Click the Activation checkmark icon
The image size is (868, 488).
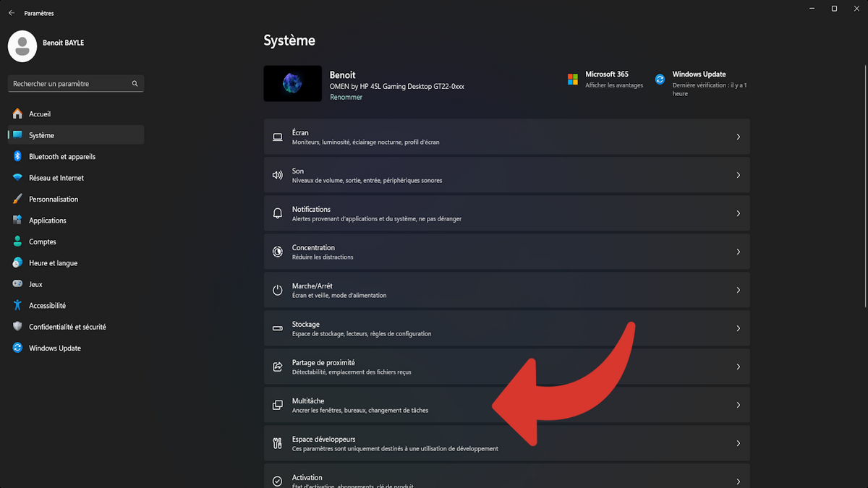coord(277,481)
